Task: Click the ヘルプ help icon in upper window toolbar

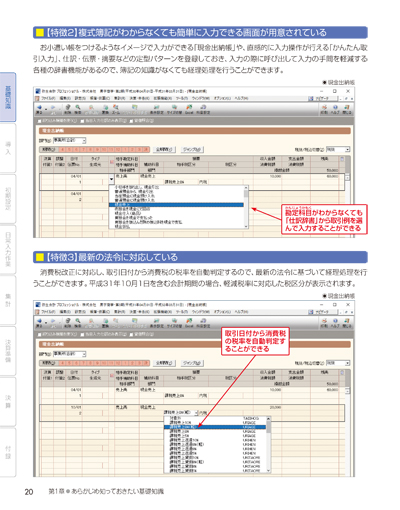Action: pos(335,109)
